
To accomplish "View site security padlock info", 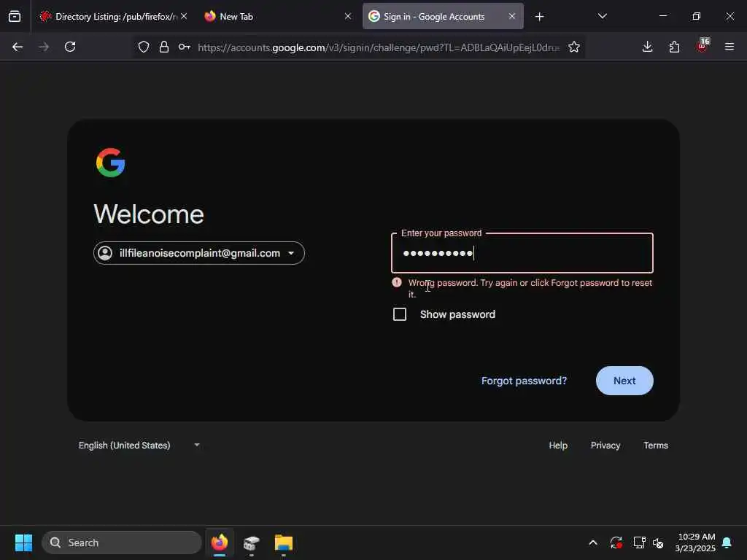I will pos(164,47).
